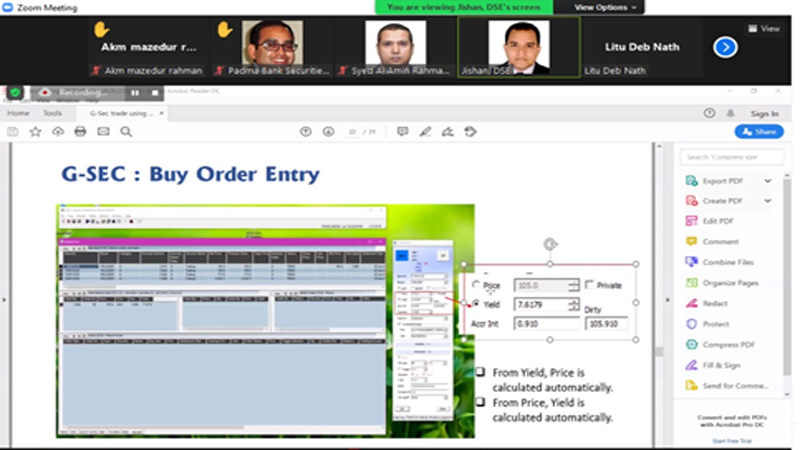The height and width of the screenshot is (450, 800).
Task: Expand the Create PDF chevron
Action: [x=768, y=201]
